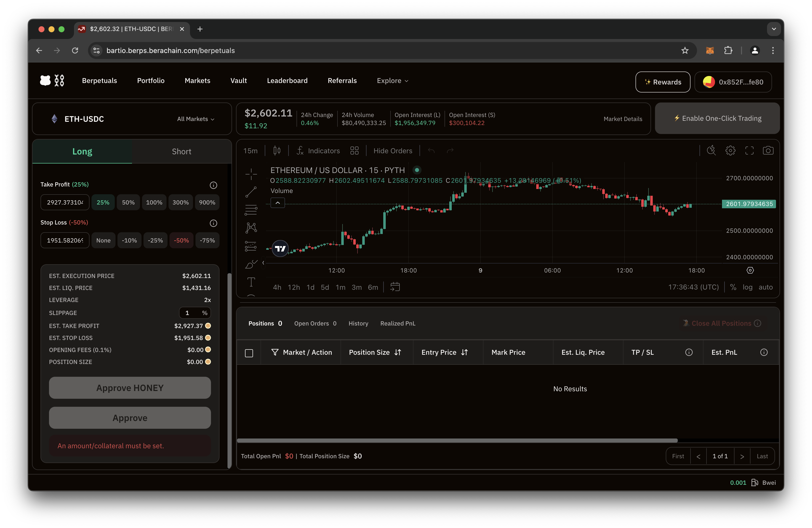Set stop loss to -25%
812x528 pixels.
[x=155, y=240]
